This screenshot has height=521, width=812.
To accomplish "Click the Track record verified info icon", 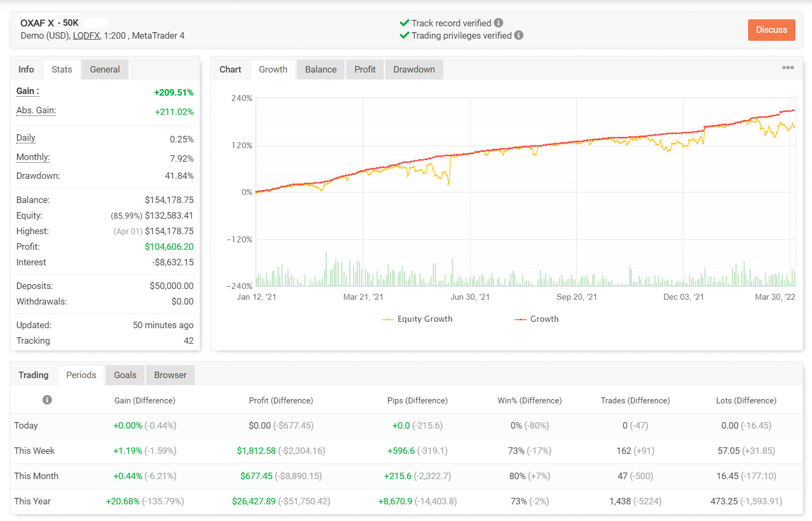I will pyautogui.click(x=499, y=23).
